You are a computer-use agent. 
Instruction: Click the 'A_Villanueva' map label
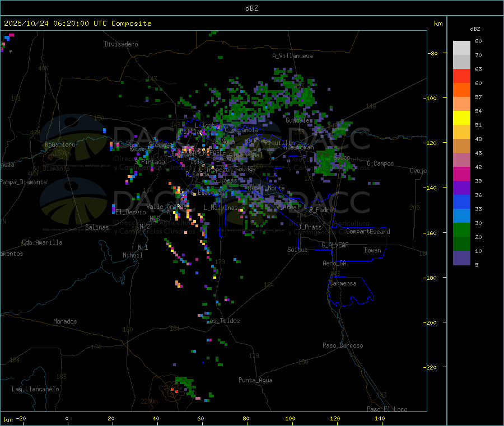[292, 56]
